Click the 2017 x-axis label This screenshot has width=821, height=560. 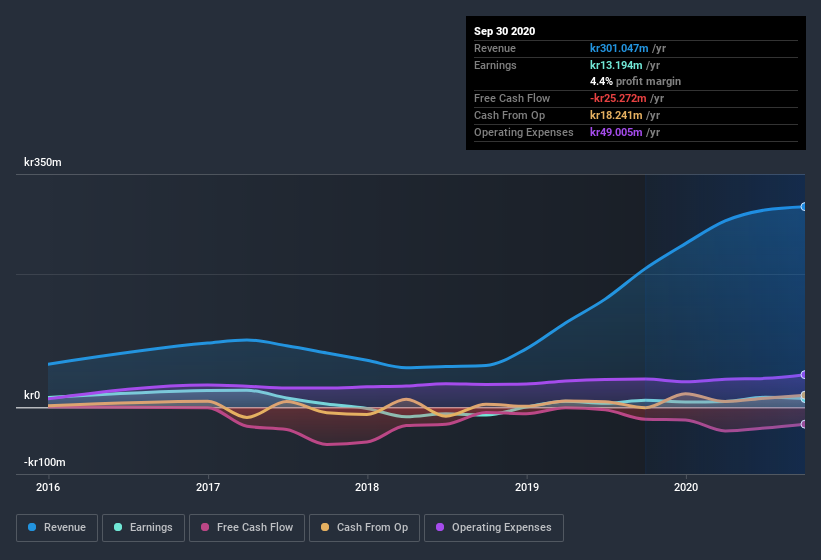coord(208,487)
